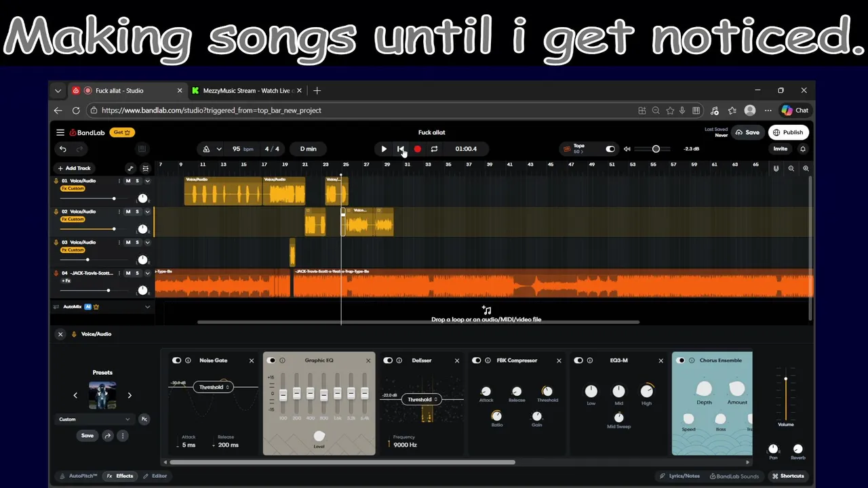Expand track 04 JACK-Travis-Scott chevron
The height and width of the screenshot is (488, 868).
pyautogui.click(x=147, y=273)
